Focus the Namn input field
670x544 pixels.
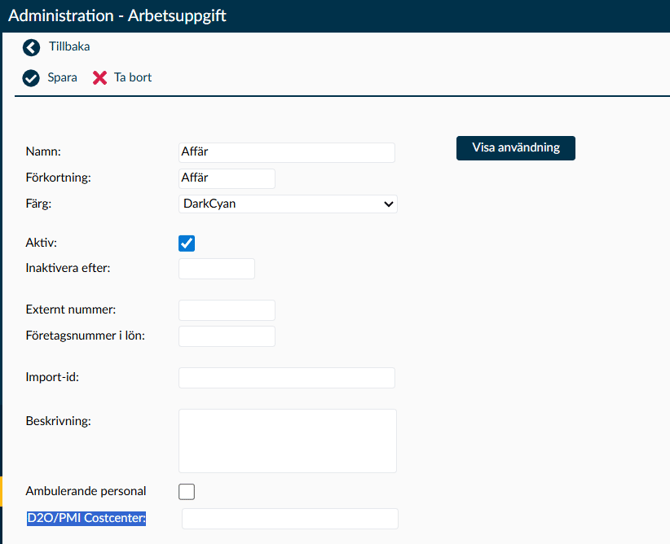click(x=286, y=152)
